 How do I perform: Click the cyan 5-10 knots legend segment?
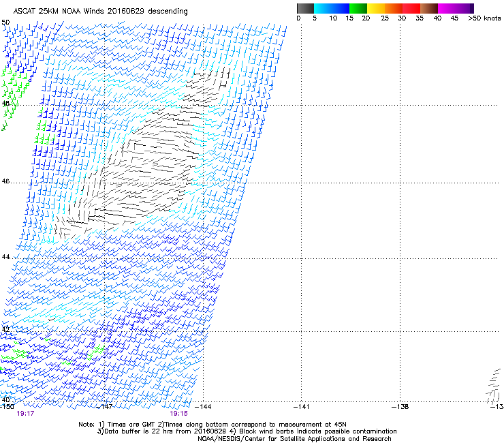(x=323, y=8)
